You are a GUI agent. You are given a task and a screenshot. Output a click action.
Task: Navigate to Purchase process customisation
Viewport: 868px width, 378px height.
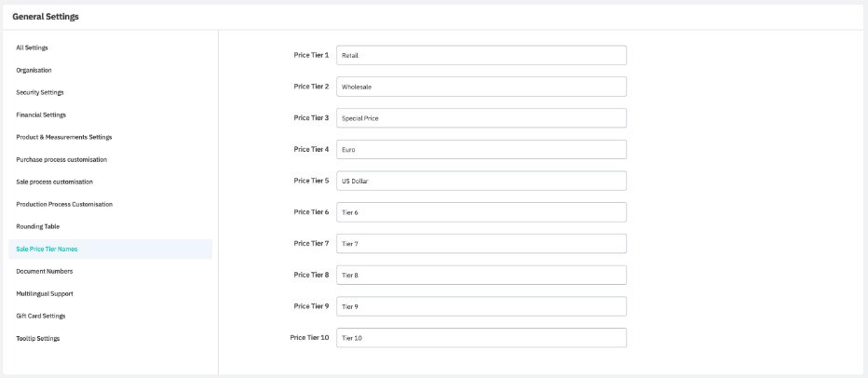point(61,159)
